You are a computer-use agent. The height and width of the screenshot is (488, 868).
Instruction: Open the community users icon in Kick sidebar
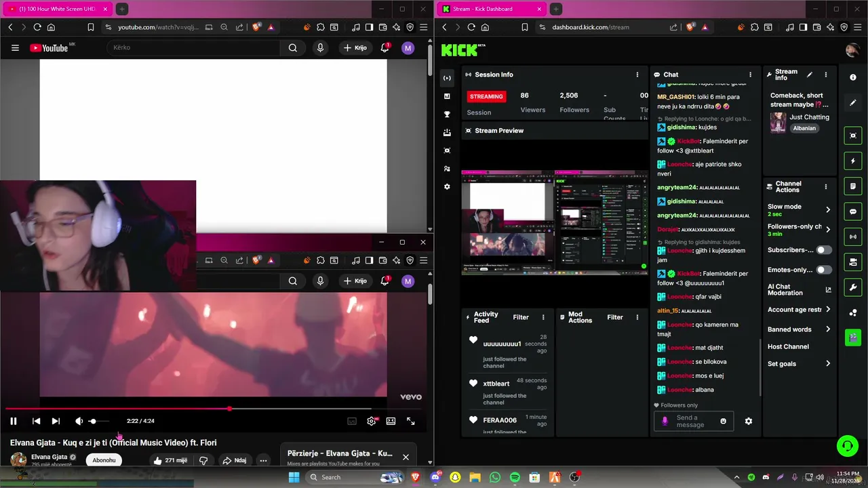[447, 168]
